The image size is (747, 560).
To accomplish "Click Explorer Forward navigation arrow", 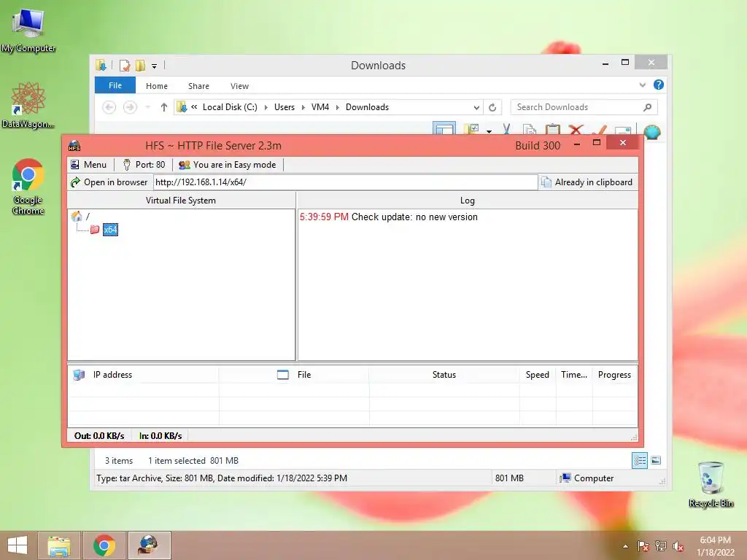I will (x=130, y=107).
